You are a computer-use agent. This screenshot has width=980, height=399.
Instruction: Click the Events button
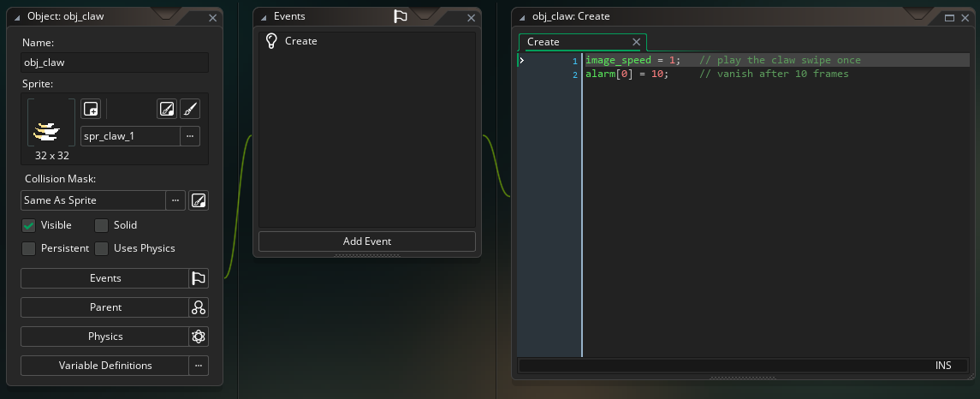coord(105,278)
